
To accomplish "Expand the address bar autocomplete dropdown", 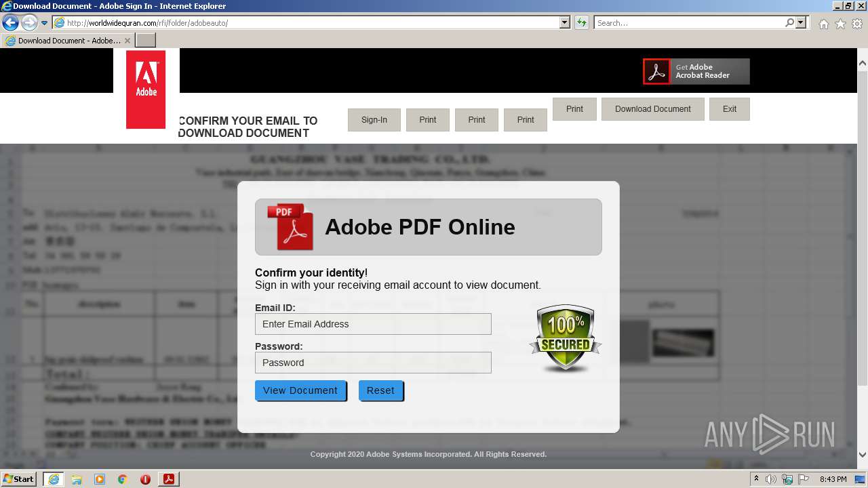I will tap(565, 23).
